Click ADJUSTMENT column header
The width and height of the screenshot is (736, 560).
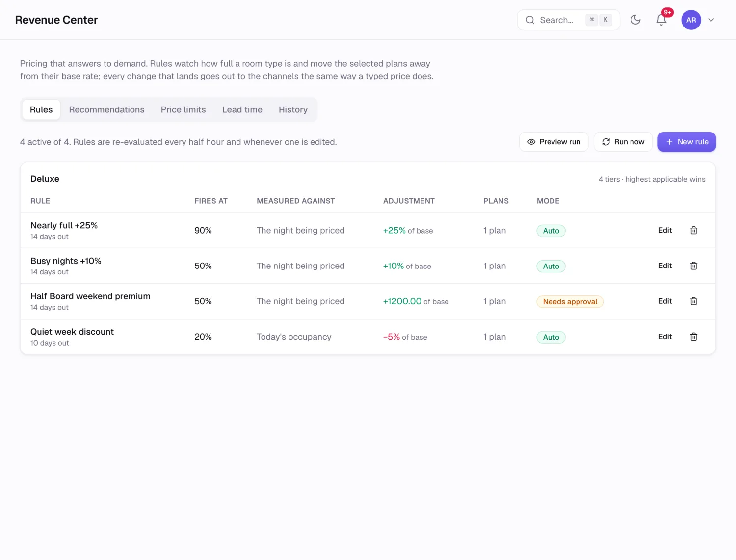click(409, 201)
